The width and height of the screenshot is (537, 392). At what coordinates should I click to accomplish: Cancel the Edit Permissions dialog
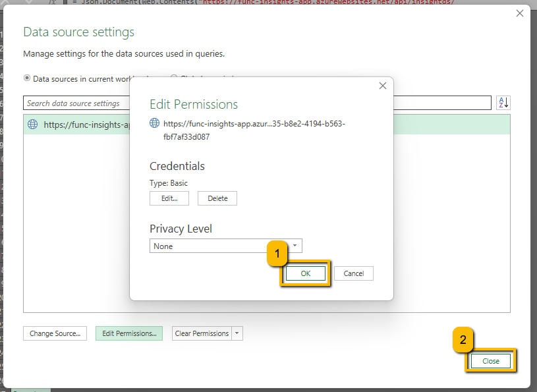point(353,273)
